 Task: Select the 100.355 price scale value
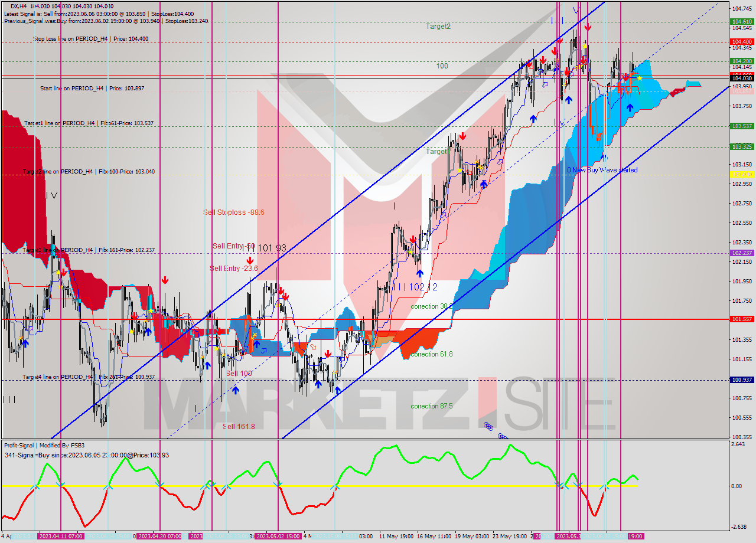[x=742, y=437]
